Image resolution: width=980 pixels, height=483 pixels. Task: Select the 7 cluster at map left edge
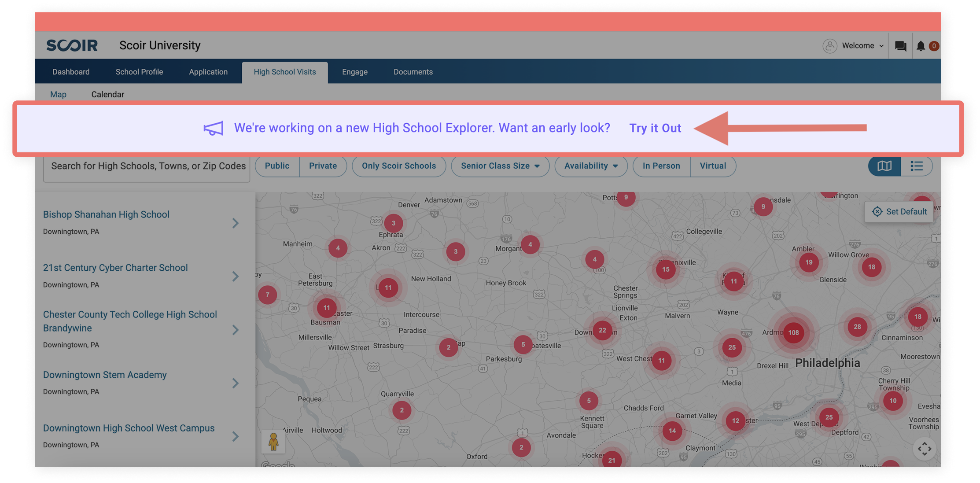click(x=267, y=295)
